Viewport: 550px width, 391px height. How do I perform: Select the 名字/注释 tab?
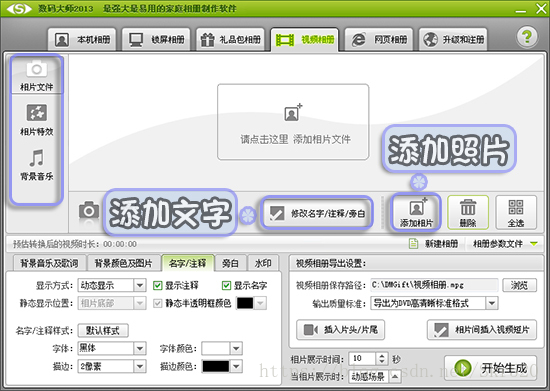[188, 263]
